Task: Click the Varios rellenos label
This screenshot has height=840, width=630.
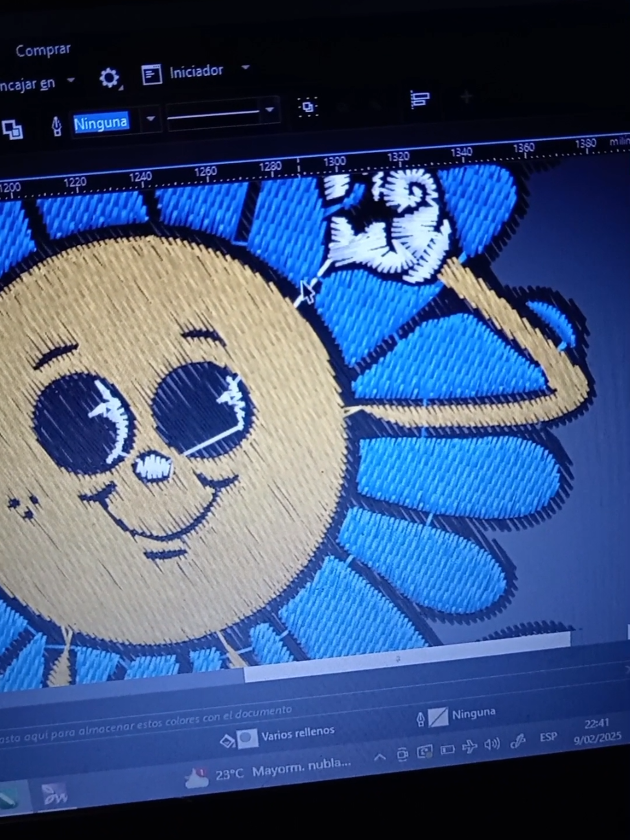Action: tap(297, 734)
